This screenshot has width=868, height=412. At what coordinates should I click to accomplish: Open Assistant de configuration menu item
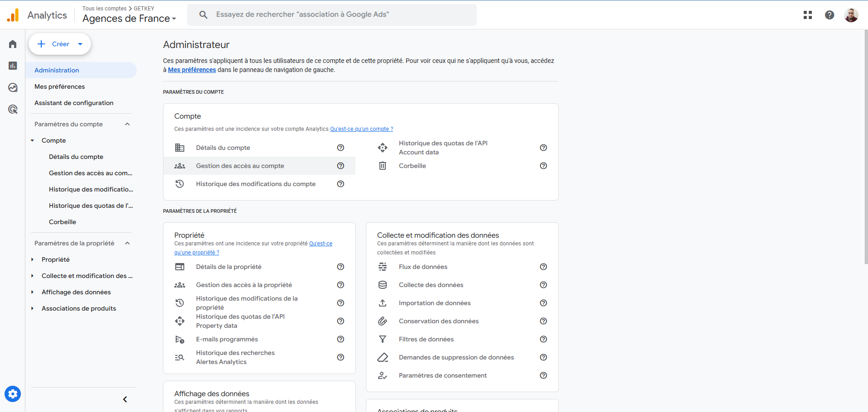pyautogui.click(x=74, y=103)
